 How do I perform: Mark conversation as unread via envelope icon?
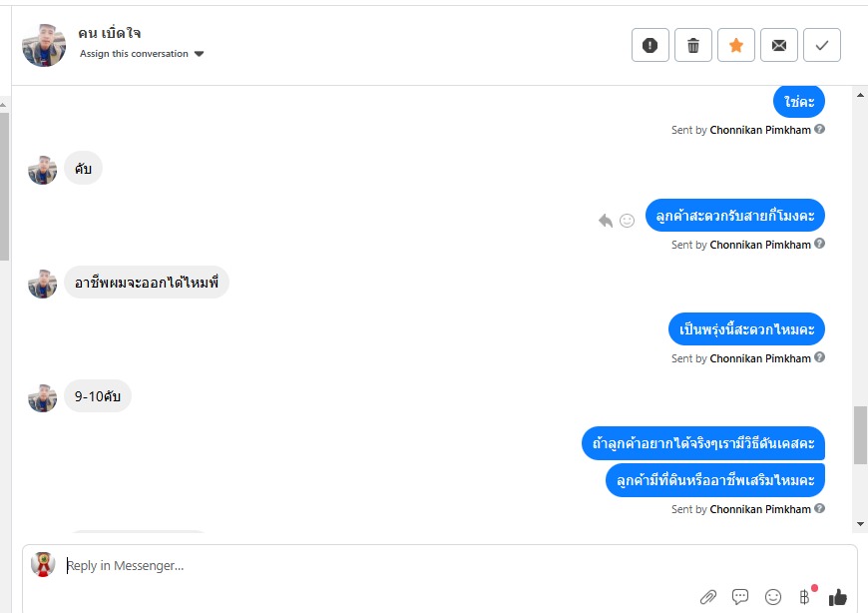(x=779, y=45)
